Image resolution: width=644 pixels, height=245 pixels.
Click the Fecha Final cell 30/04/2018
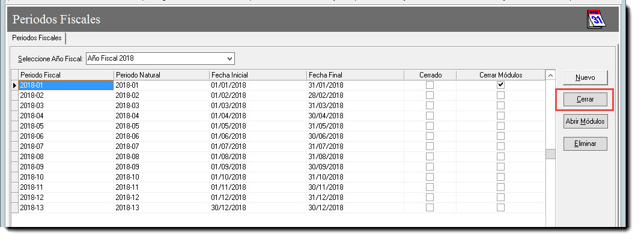pos(355,116)
